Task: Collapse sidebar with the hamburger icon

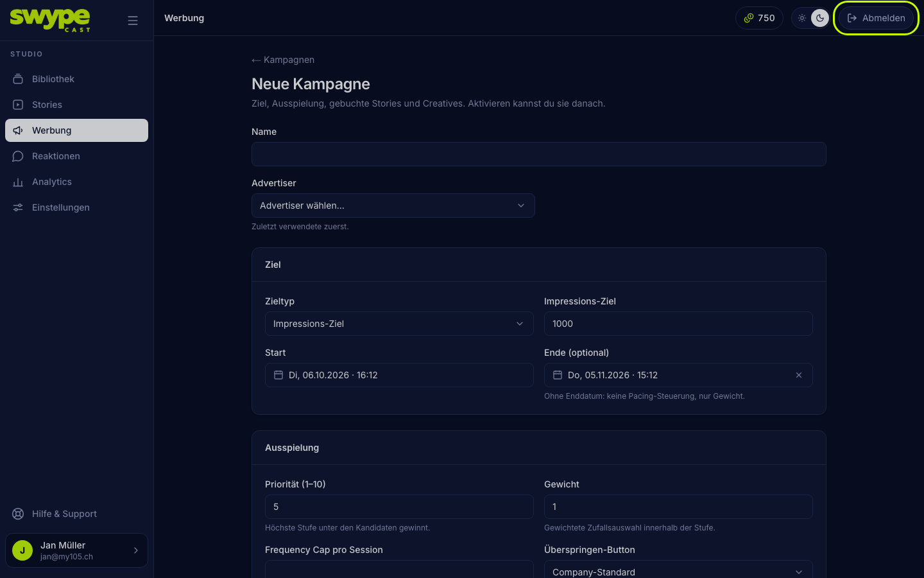Action: click(x=133, y=21)
